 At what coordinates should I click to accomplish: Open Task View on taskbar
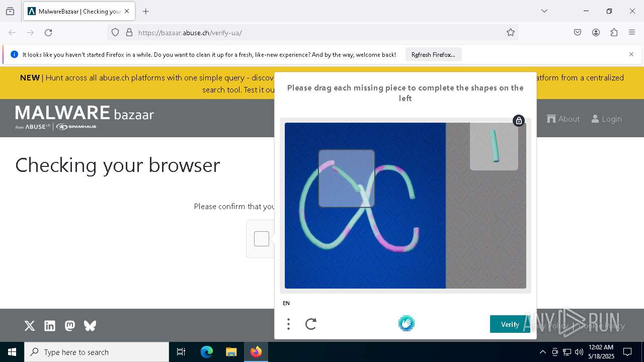point(181,352)
